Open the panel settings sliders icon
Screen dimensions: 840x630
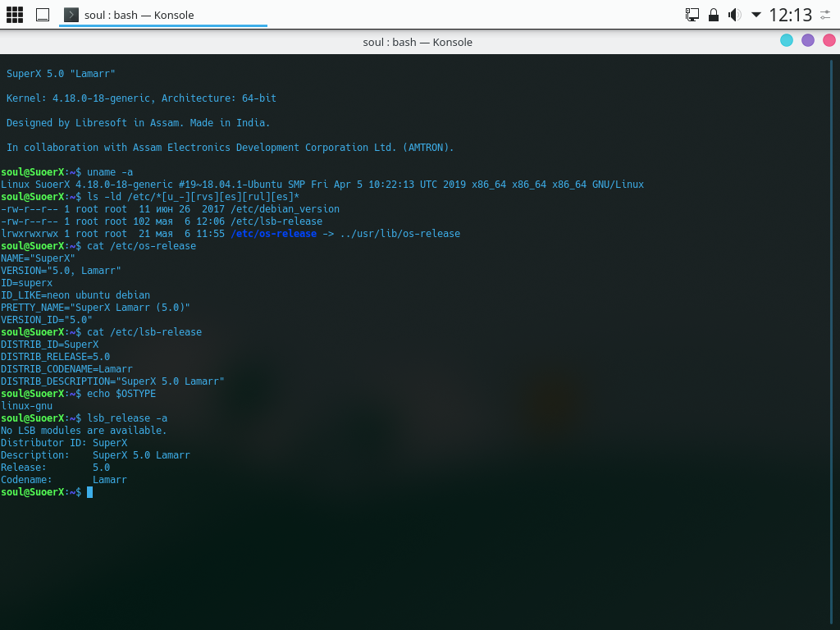tap(825, 15)
